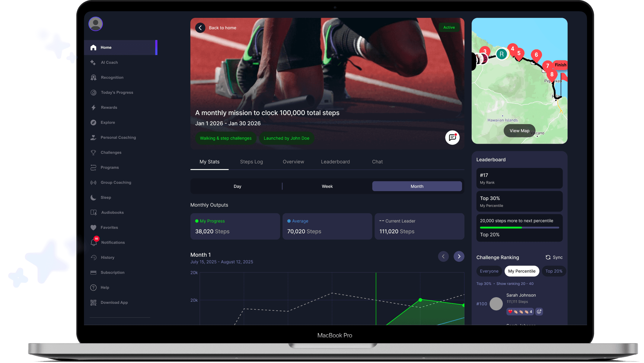Go to previous month with left chevron
Image resolution: width=644 pixels, height=363 pixels.
click(x=443, y=256)
